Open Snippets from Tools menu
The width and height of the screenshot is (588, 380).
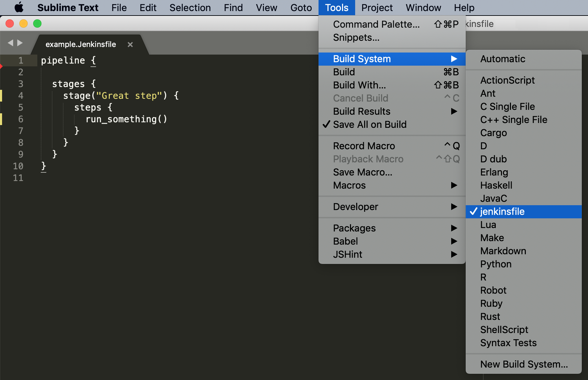click(x=392, y=37)
